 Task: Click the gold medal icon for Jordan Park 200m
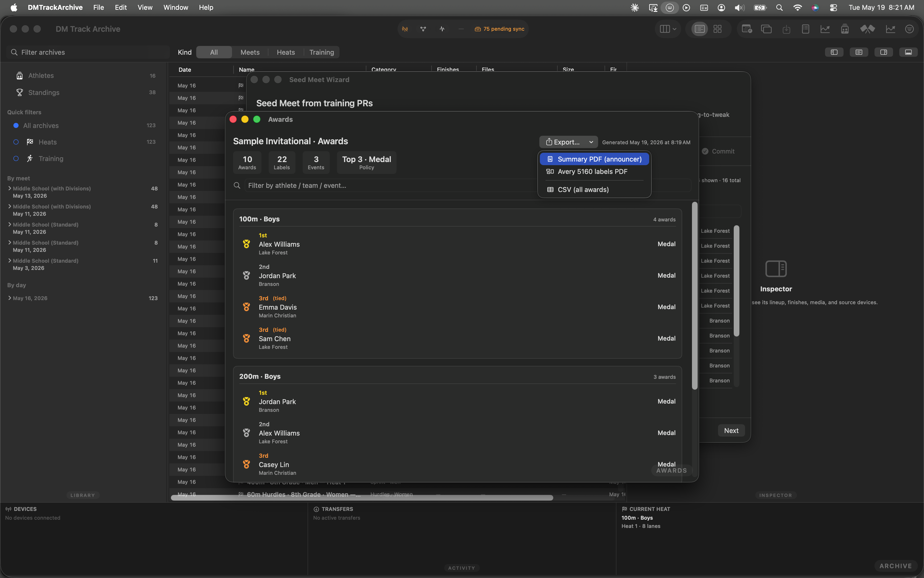(246, 402)
